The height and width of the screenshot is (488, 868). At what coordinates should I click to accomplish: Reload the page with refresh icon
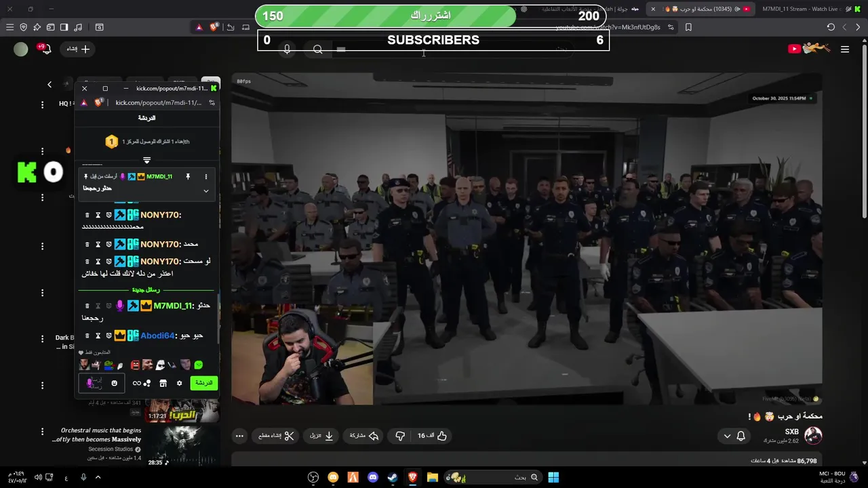[x=831, y=27]
